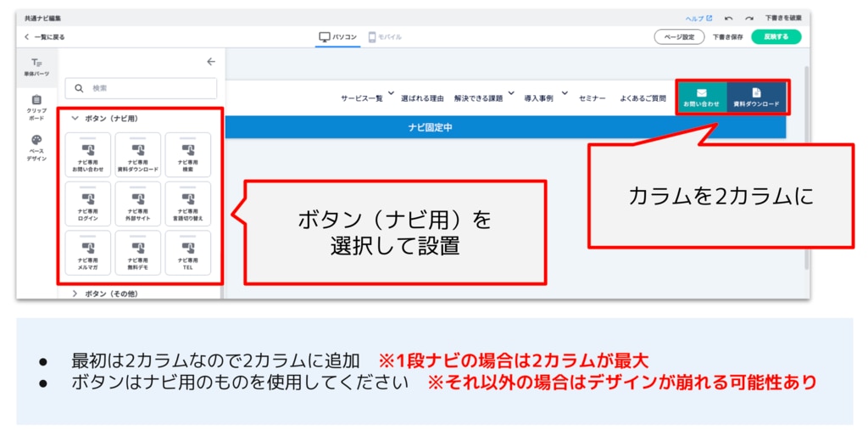Click the redo arrow icon
Screen dimensions: 868x430
748,18
